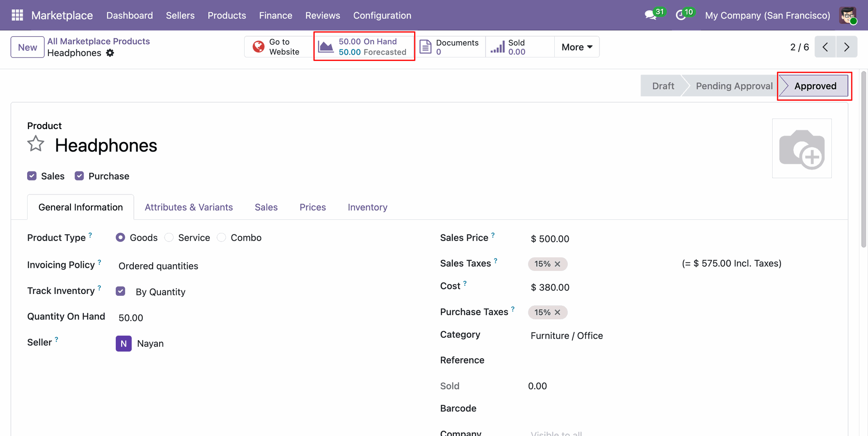
Task: Switch to Attributes & Variants tab
Action: coord(189,207)
